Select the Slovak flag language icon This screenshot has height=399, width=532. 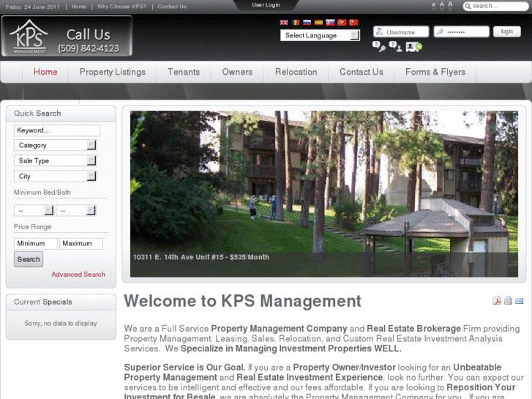click(x=330, y=23)
